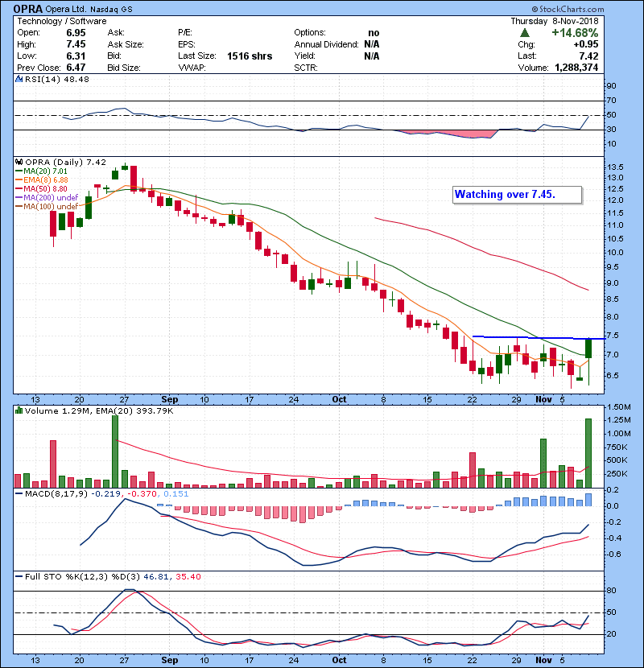Click the MACD(8,17,9) indicator label

(x=56, y=494)
